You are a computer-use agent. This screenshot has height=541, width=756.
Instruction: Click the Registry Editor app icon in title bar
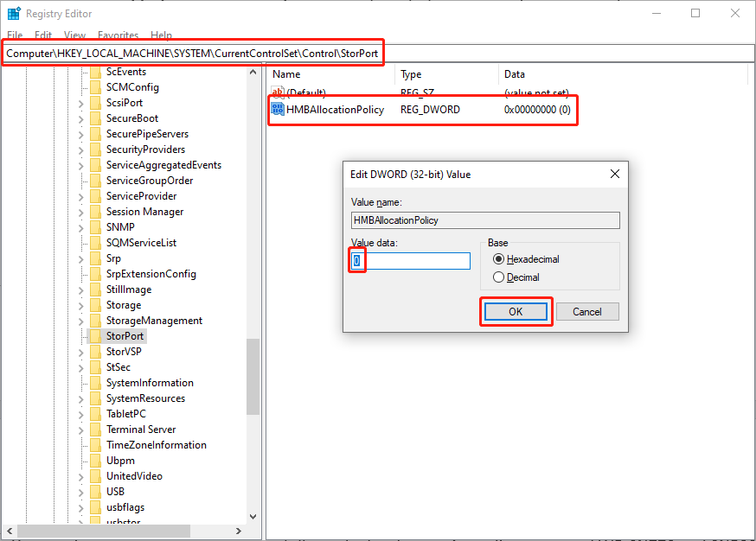click(x=14, y=13)
